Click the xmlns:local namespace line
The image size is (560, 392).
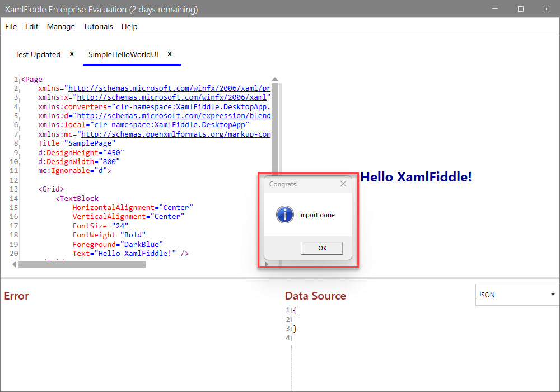pyautogui.click(x=143, y=124)
